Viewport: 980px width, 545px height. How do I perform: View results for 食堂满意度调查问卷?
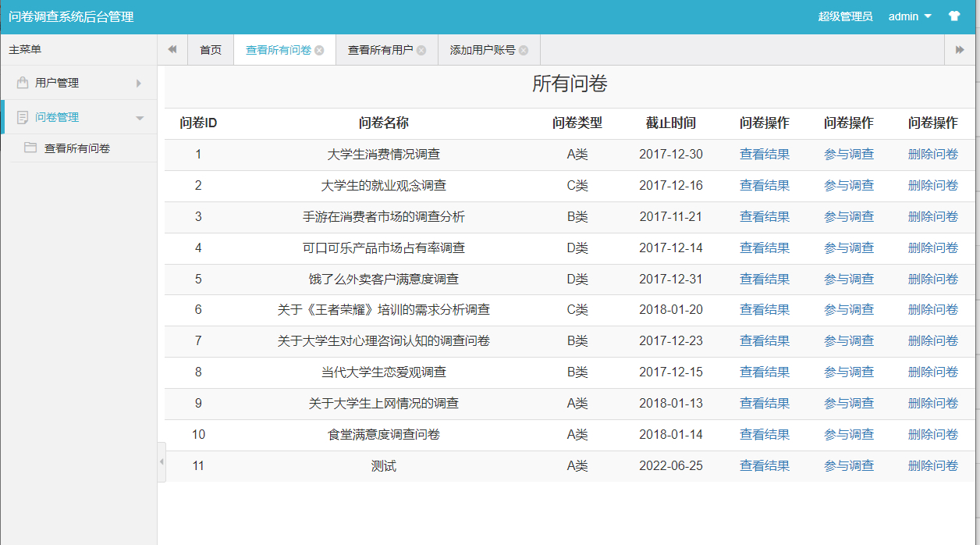(x=765, y=435)
